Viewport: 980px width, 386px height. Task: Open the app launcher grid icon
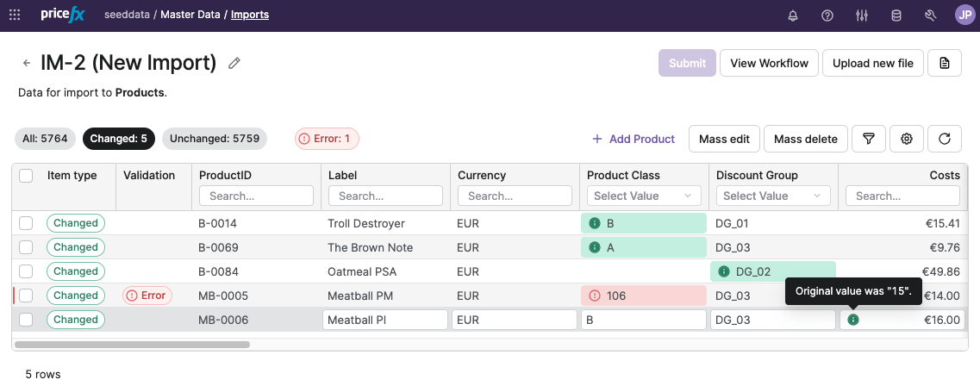pyautogui.click(x=15, y=15)
